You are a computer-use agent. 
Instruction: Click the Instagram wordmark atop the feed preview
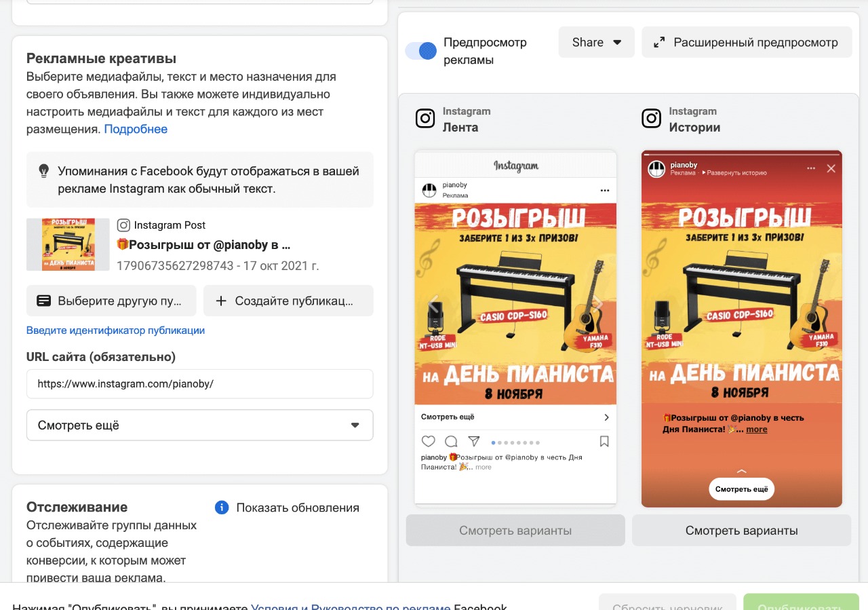(516, 165)
